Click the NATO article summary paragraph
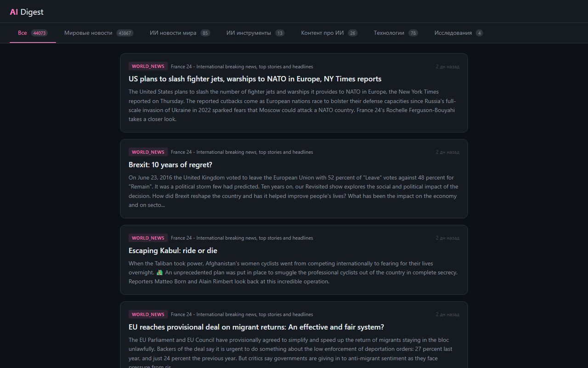Image resolution: width=588 pixels, height=368 pixels. (x=293, y=105)
